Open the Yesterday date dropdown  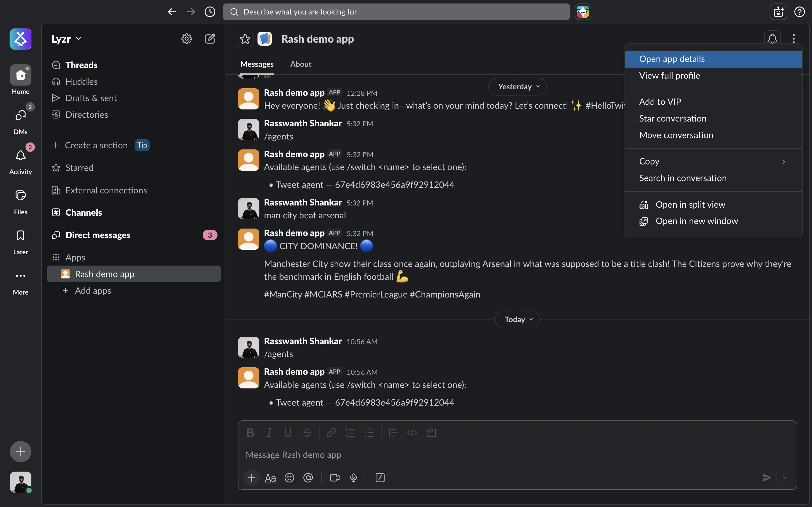517,87
